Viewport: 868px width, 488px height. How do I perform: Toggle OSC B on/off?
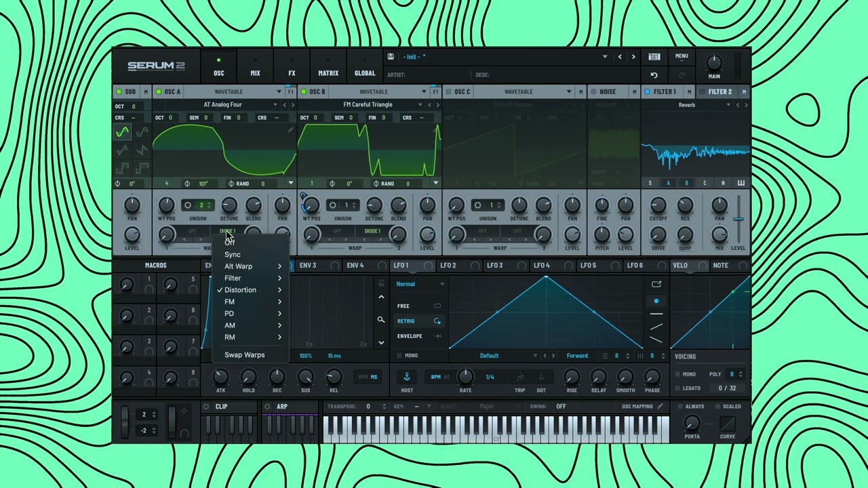pyautogui.click(x=304, y=91)
